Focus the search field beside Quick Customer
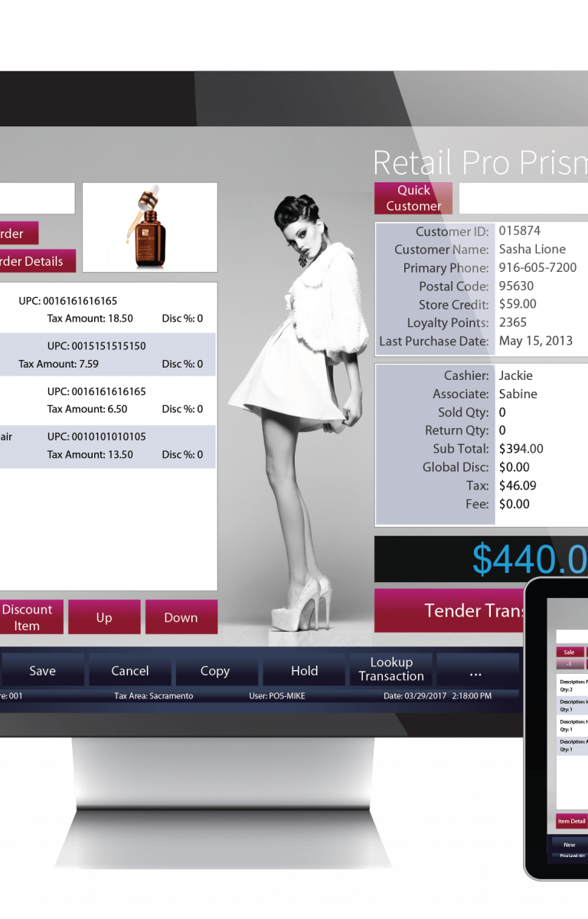This screenshot has width=588, height=919. pyautogui.click(x=523, y=198)
